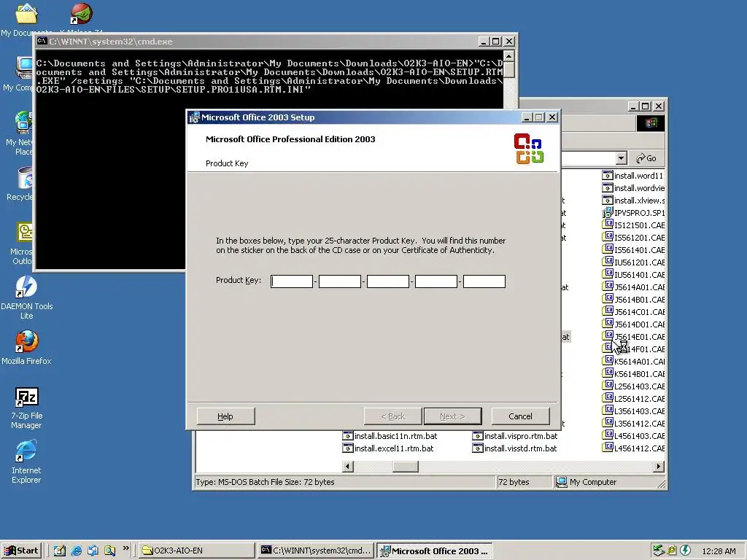The image size is (747, 560).
Task: Click the second Product Key box
Action: (340, 281)
